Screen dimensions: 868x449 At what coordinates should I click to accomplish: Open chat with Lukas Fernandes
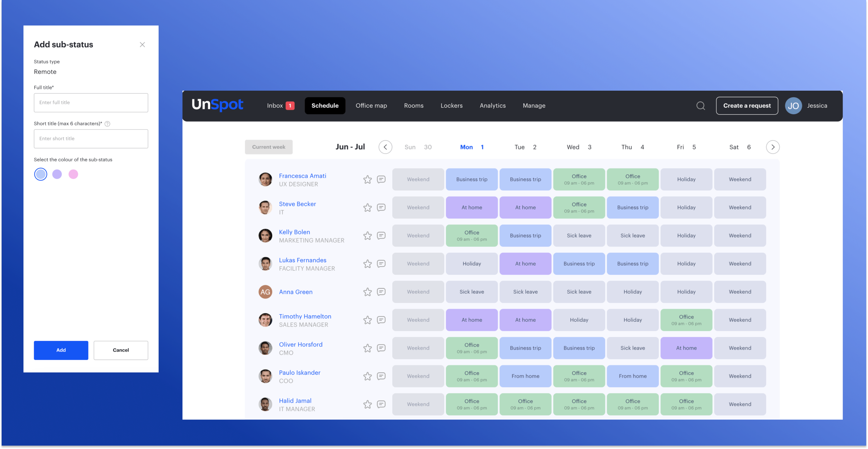(x=381, y=264)
